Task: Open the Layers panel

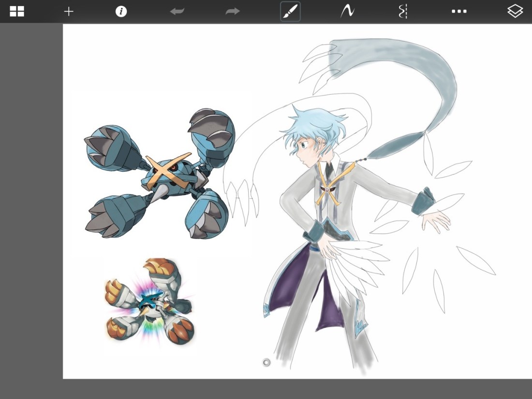Action: (515, 12)
